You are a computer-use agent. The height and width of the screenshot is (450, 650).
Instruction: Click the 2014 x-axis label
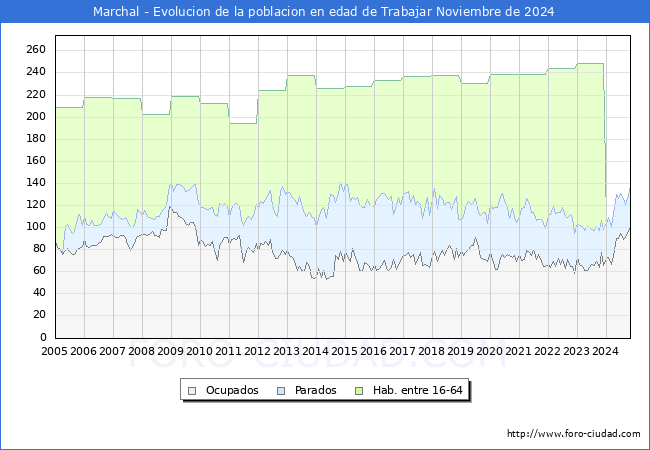tap(316, 351)
